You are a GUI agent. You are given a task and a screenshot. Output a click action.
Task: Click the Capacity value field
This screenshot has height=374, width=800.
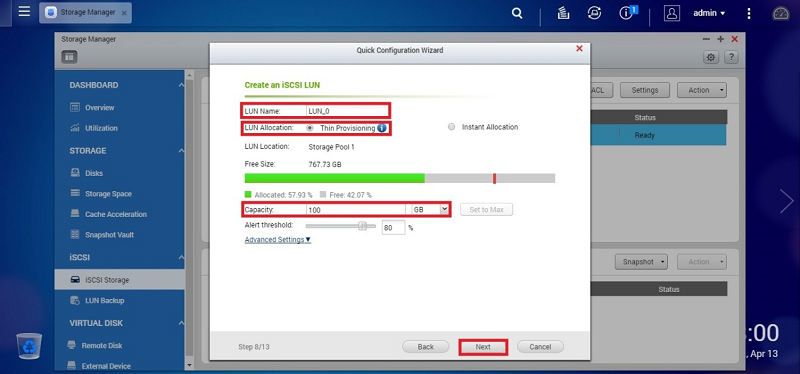pos(356,209)
